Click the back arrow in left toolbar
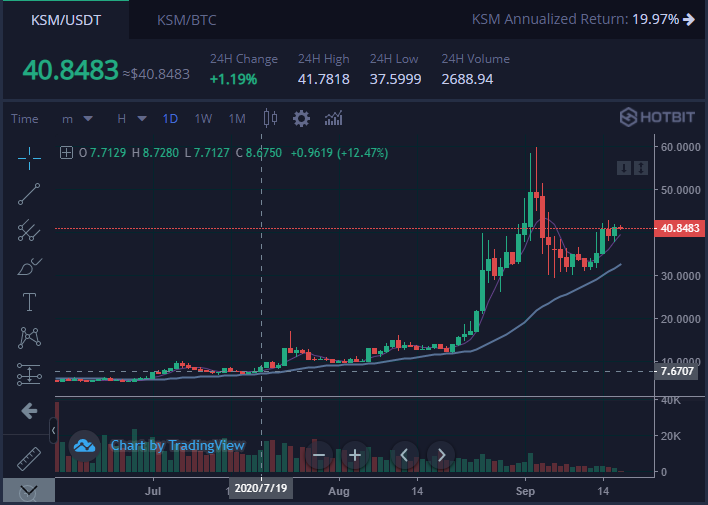This screenshot has height=505, width=708. (29, 411)
